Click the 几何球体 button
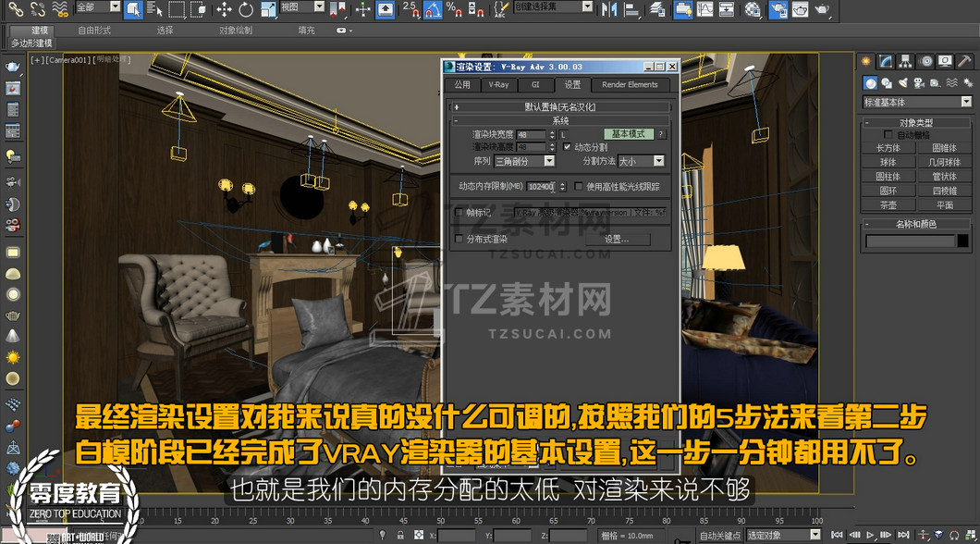The width and height of the screenshot is (980, 544). (944, 162)
